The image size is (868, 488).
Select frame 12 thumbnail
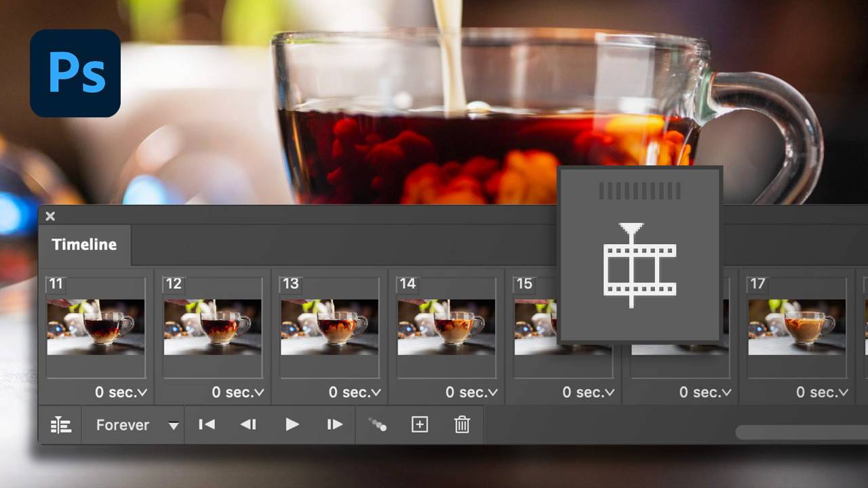[212, 327]
